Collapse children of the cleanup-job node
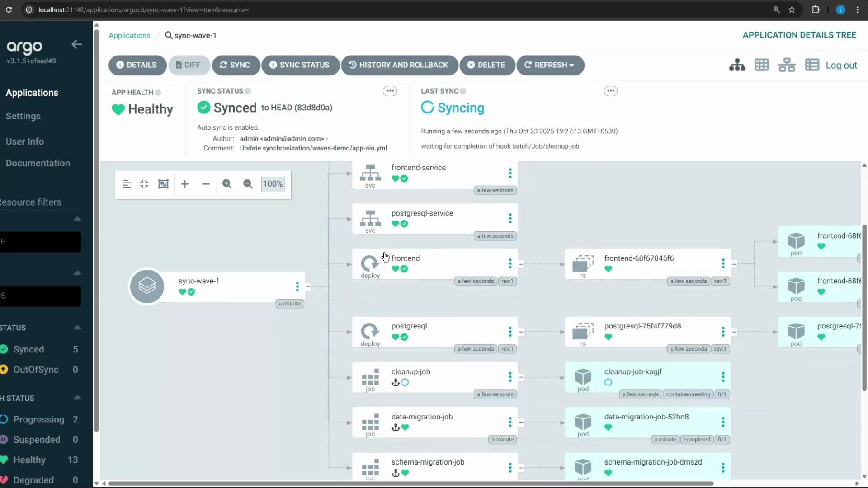The width and height of the screenshot is (868, 488). pos(521,377)
